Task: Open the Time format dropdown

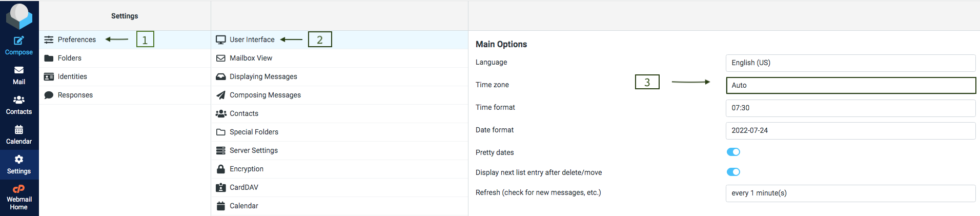Action: (x=850, y=108)
